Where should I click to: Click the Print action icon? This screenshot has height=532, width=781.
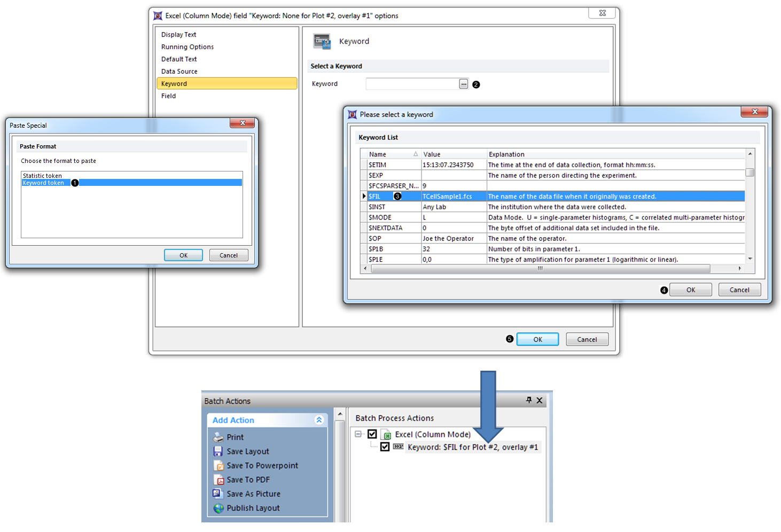218,437
